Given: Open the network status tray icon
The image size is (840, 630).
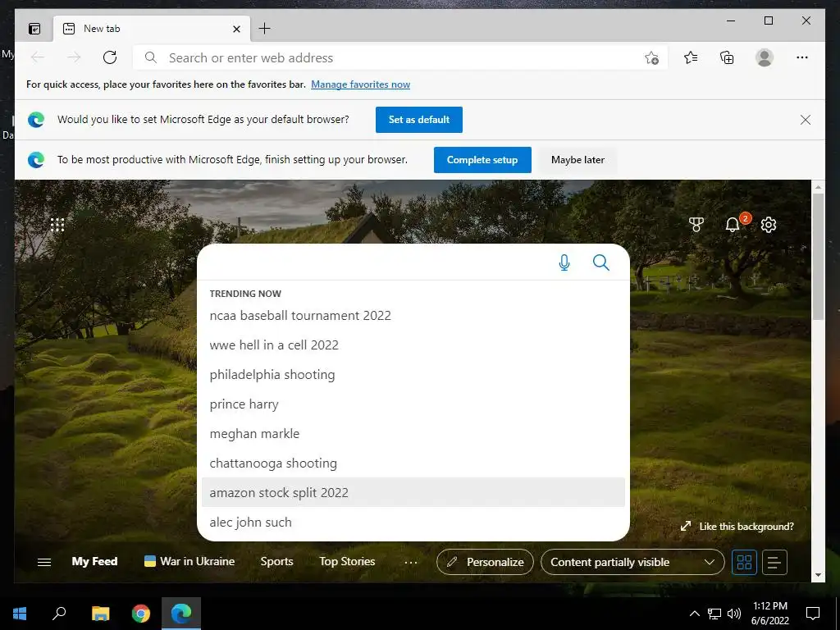Looking at the screenshot, I should [x=714, y=614].
